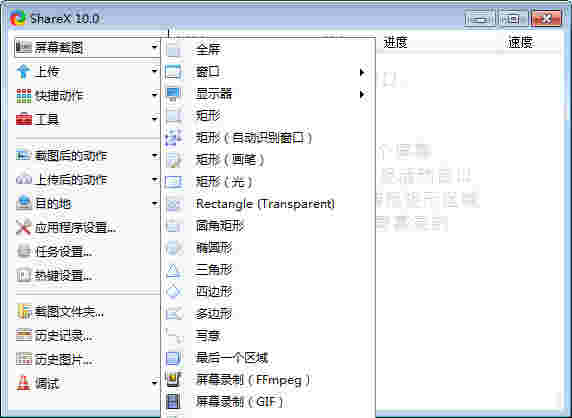Expand the 截图后的动作 arrow

click(x=155, y=156)
